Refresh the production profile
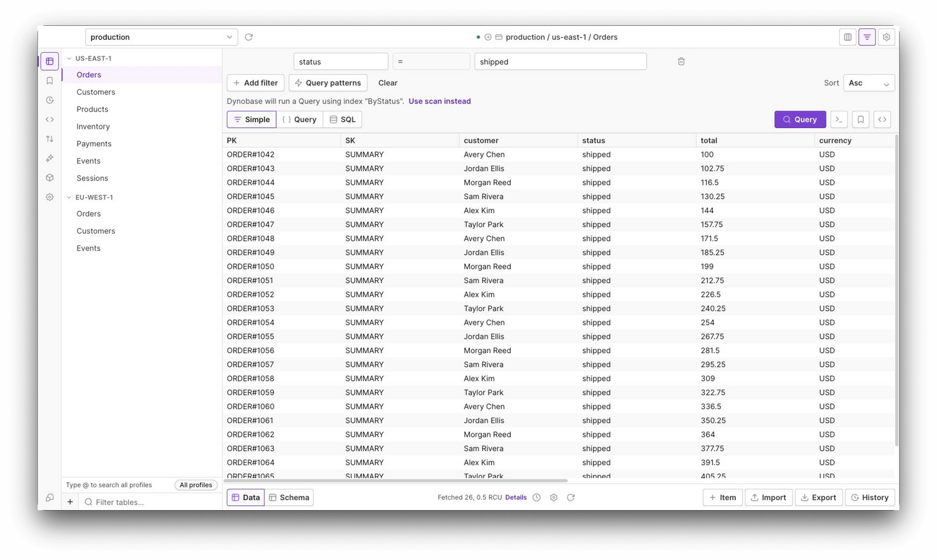Screen dimensions: 937x560 [x=249, y=37]
